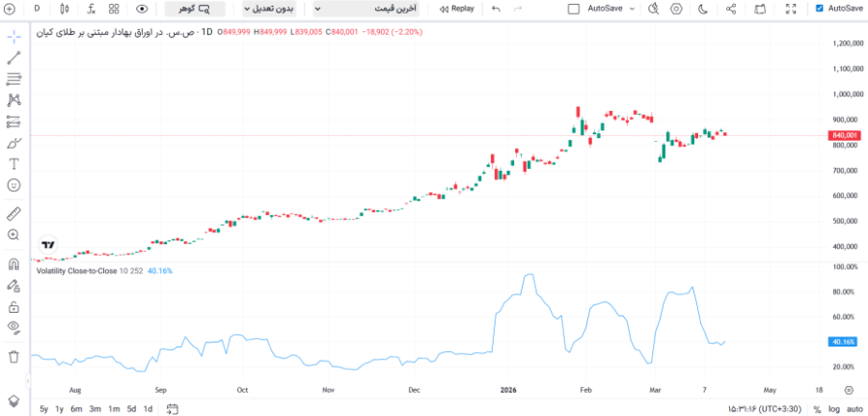
Task: Select the trend line tool
Action: tap(14, 58)
